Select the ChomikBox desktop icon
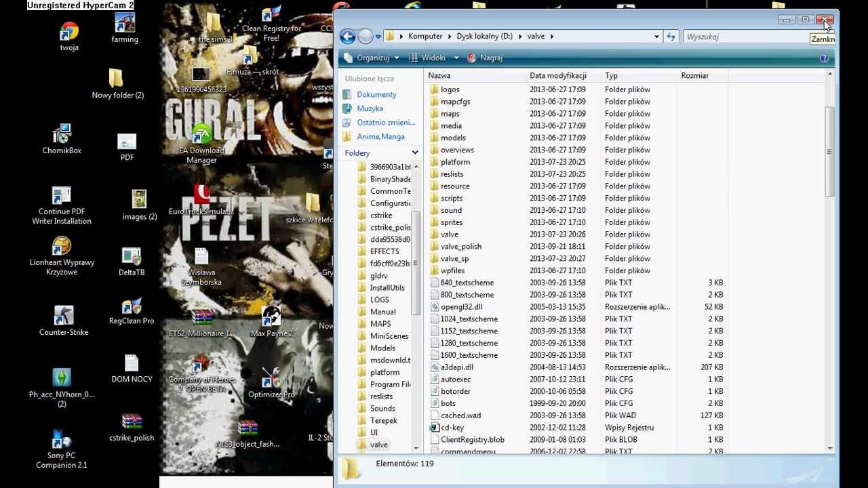 click(62, 140)
